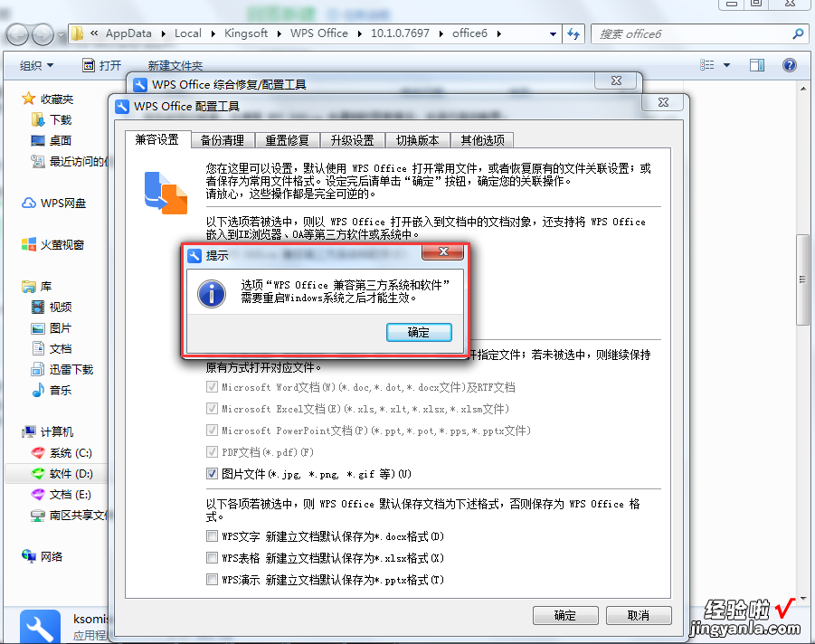The height and width of the screenshot is (644, 815).
Task: Expand the arrow after office6 breadcrumb
Action: click(499, 33)
